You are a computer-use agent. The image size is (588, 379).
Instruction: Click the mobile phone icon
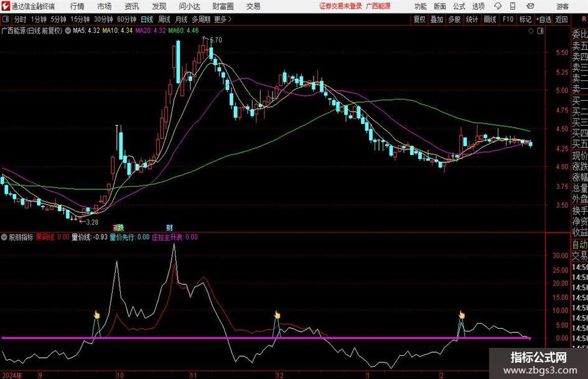click(x=513, y=6)
